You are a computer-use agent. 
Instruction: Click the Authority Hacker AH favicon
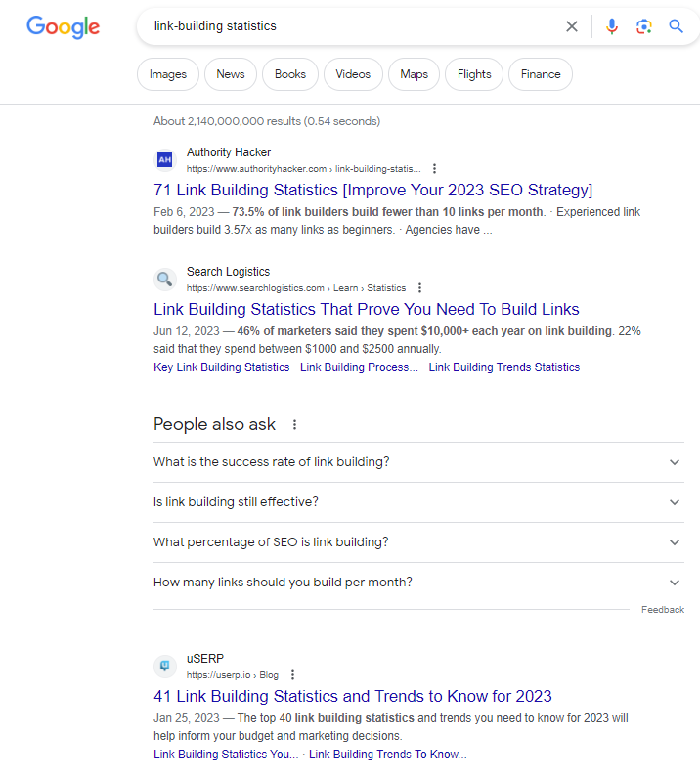[x=164, y=159]
